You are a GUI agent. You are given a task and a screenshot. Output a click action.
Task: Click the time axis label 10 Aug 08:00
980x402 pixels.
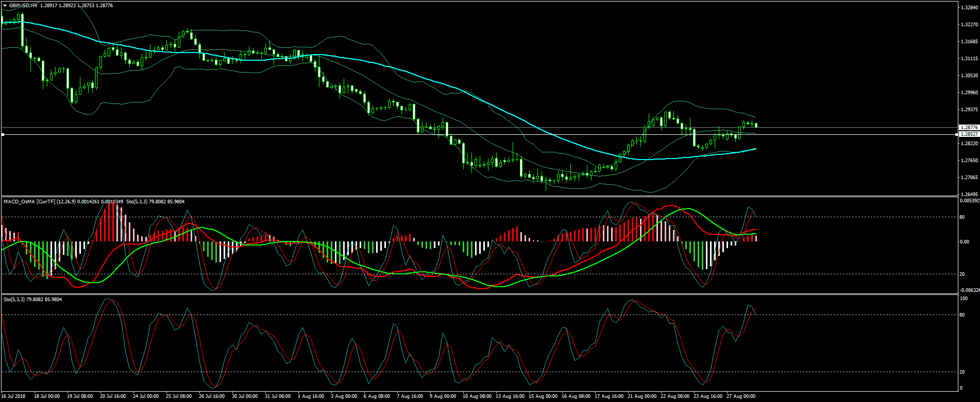(477, 396)
